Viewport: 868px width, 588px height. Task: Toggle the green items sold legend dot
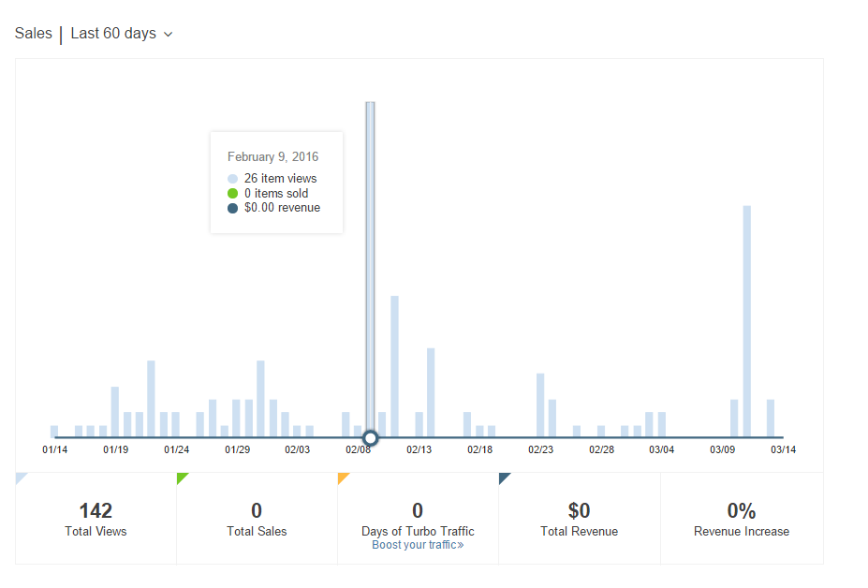[233, 193]
